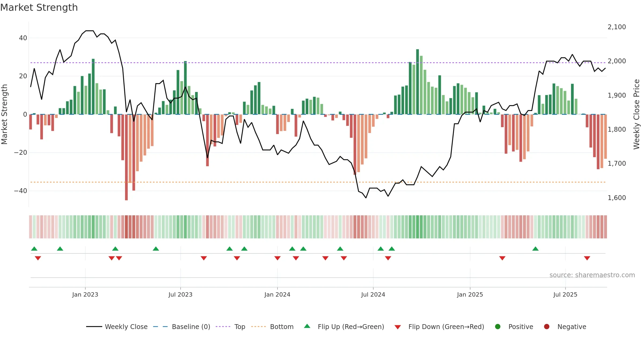
Task: Click the purple dotted Top threshold line
Action: (318, 63)
